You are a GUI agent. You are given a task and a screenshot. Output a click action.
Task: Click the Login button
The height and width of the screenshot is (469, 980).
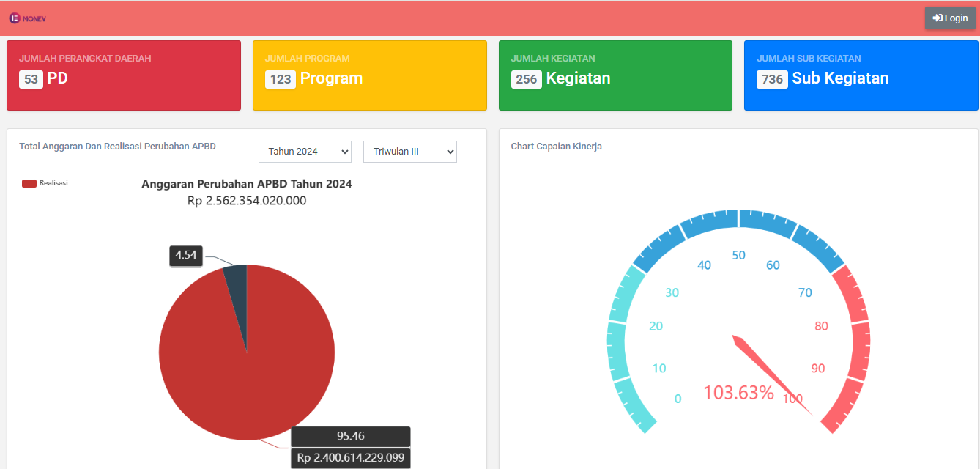pos(950,18)
